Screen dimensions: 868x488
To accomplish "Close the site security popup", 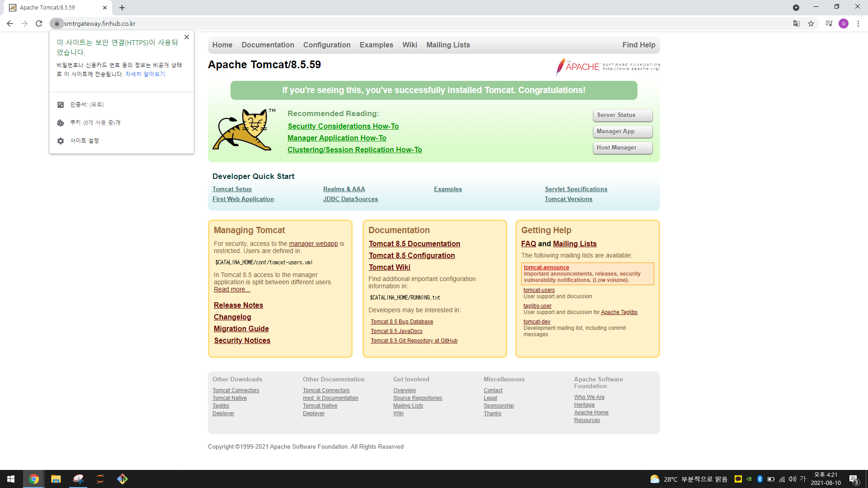I will (187, 37).
